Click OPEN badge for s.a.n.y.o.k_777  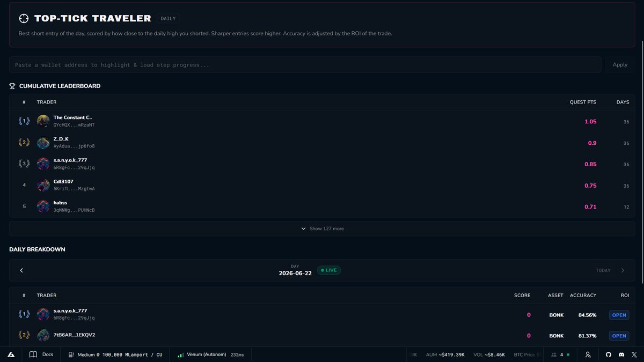[x=619, y=315]
